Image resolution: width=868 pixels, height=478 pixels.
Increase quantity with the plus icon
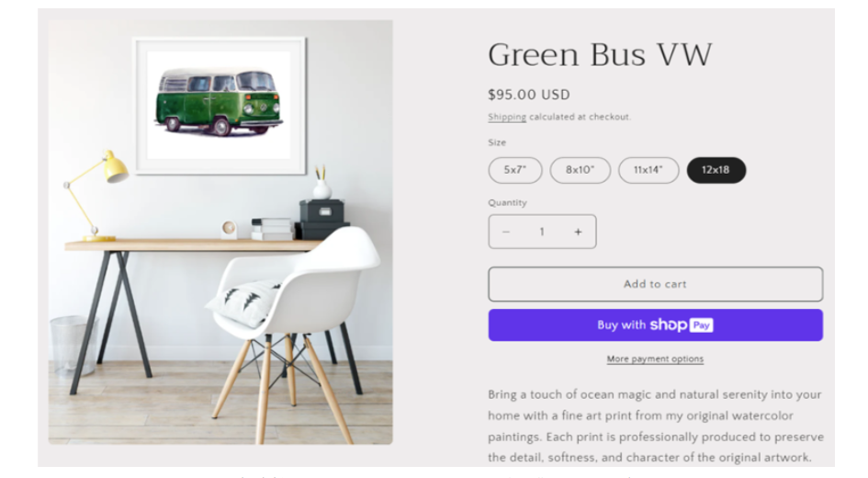coord(578,232)
